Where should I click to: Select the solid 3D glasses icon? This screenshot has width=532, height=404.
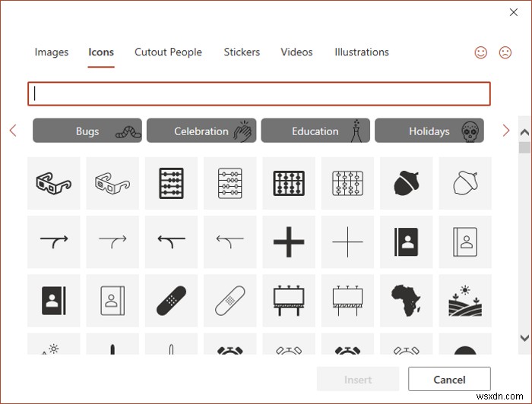coord(54,183)
